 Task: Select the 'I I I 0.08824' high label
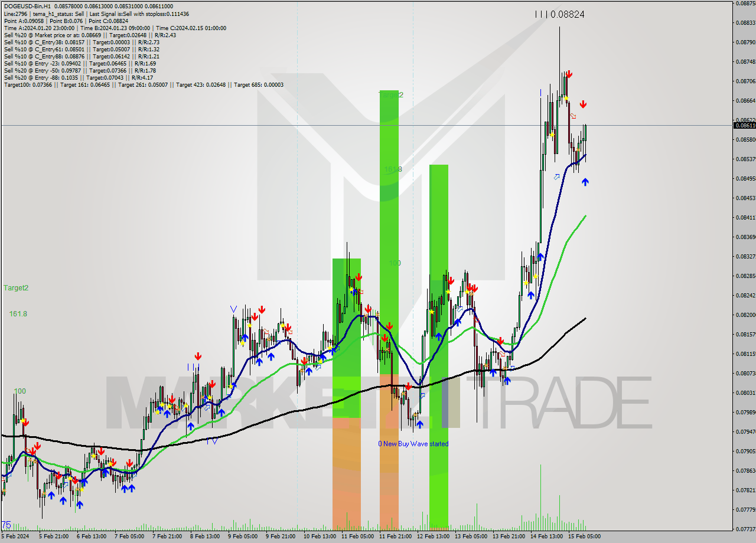[559, 14]
